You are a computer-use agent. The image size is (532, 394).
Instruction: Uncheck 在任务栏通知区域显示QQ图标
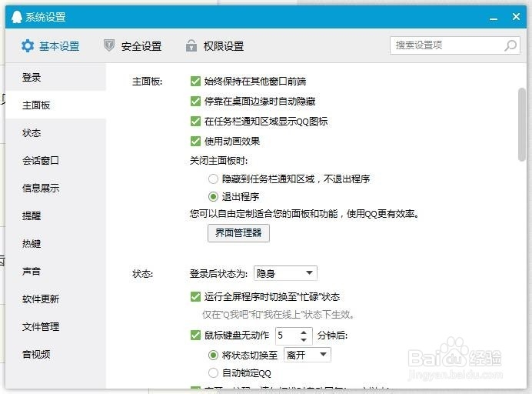click(x=195, y=122)
